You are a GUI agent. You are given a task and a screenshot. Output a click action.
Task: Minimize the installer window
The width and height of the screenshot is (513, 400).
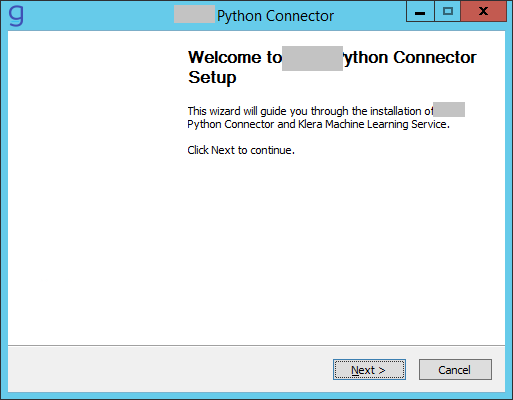pyautogui.click(x=420, y=12)
